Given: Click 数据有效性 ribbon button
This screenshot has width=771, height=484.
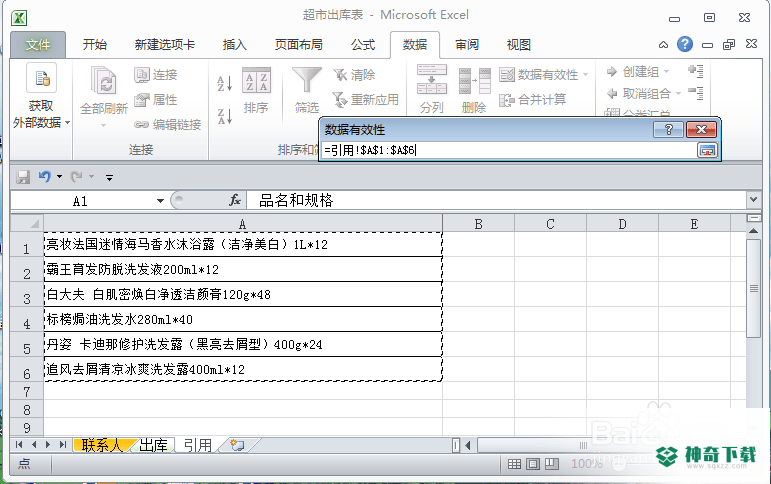Looking at the screenshot, I should (x=539, y=75).
